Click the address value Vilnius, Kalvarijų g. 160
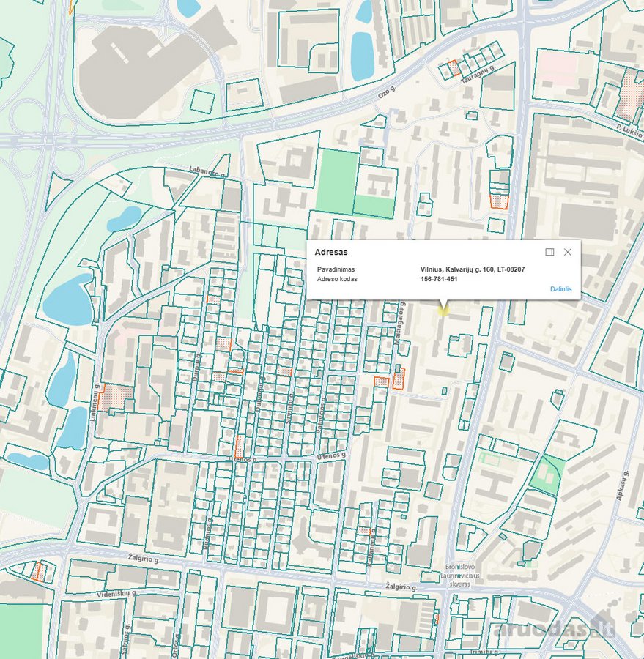 point(473,269)
